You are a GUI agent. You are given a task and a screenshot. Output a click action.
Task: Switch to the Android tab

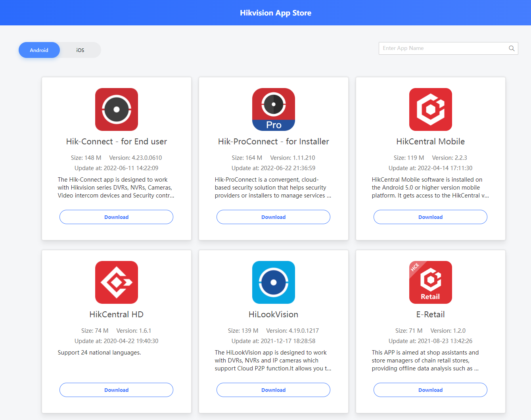[39, 50]
